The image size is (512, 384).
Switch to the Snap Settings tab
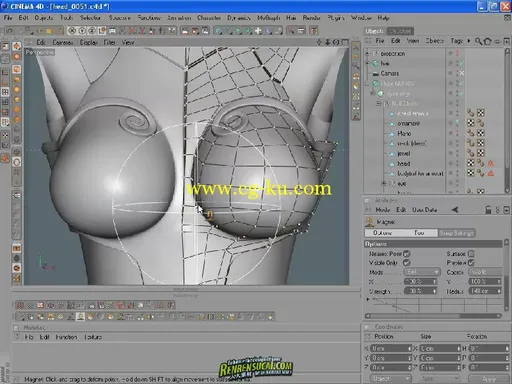pos(456,233)
